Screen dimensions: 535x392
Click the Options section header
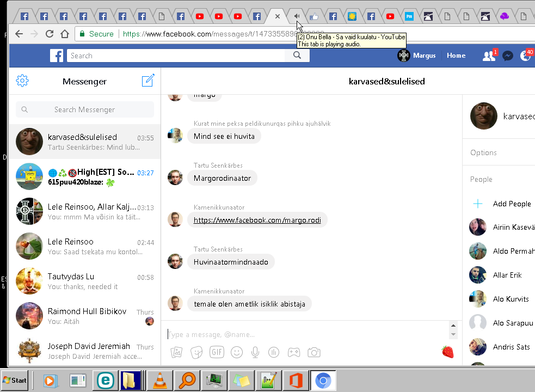click(x=483, y=152)
